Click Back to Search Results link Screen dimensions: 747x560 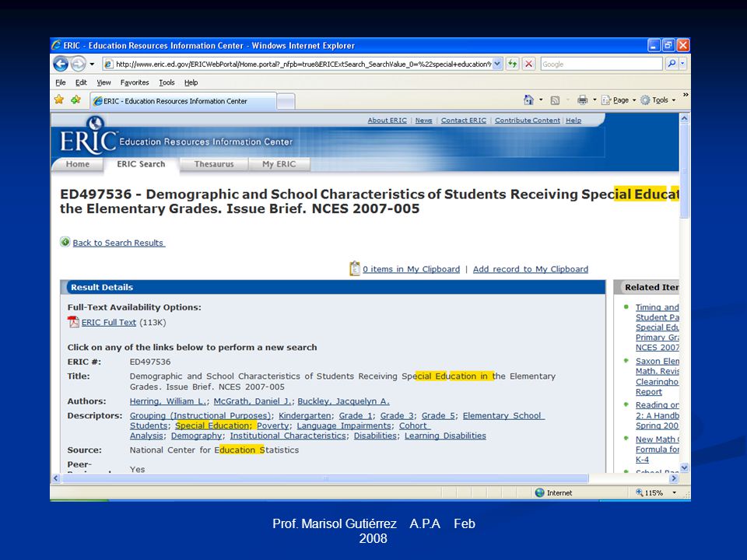click(x=118, y=243)
